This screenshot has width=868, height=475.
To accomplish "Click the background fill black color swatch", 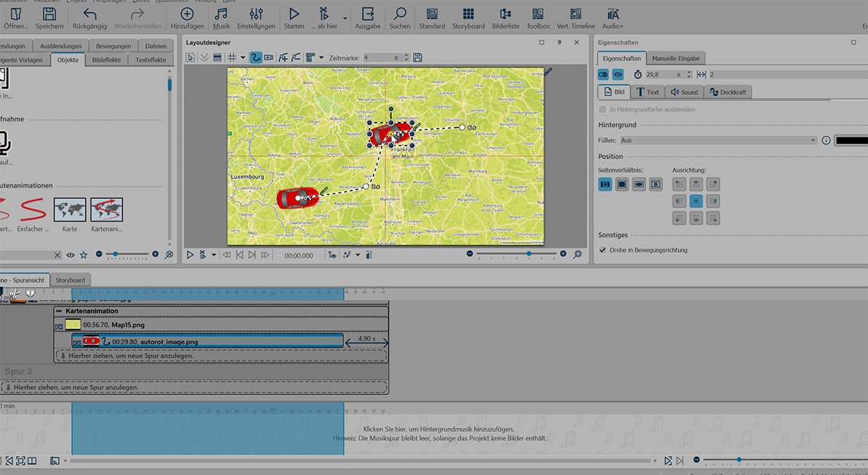I will tap(851, 140).
